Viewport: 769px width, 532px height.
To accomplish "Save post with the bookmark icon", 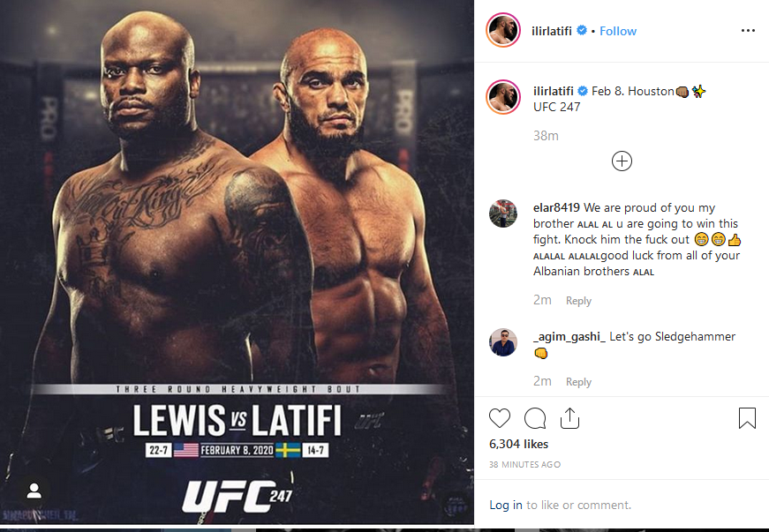I will coord(747,418).
